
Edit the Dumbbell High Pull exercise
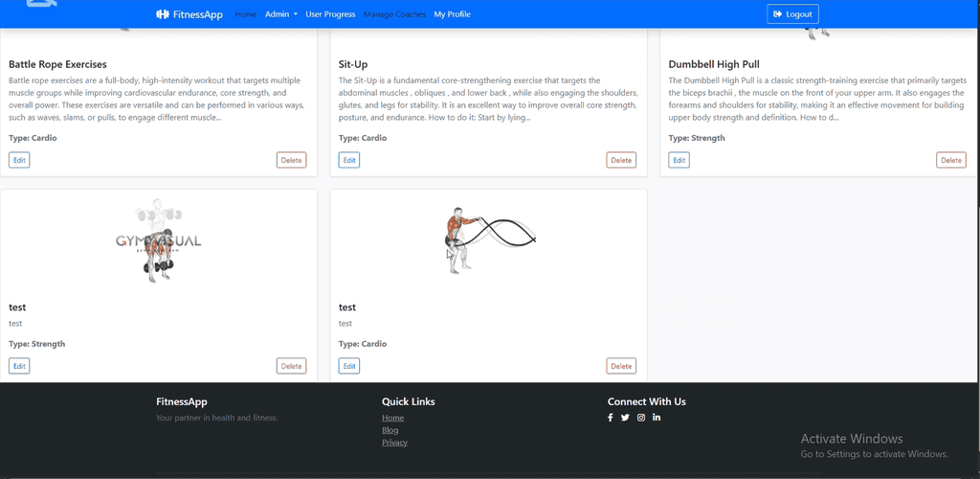coord(679,160)
